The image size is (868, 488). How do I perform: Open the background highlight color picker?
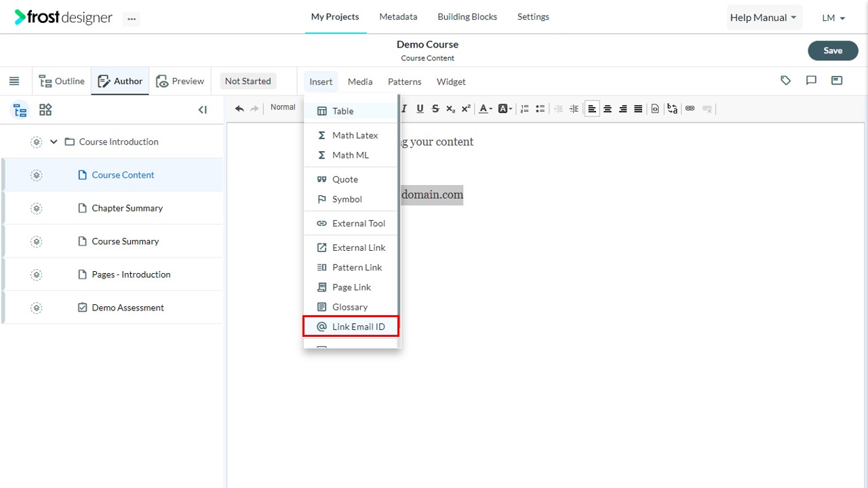505,108
